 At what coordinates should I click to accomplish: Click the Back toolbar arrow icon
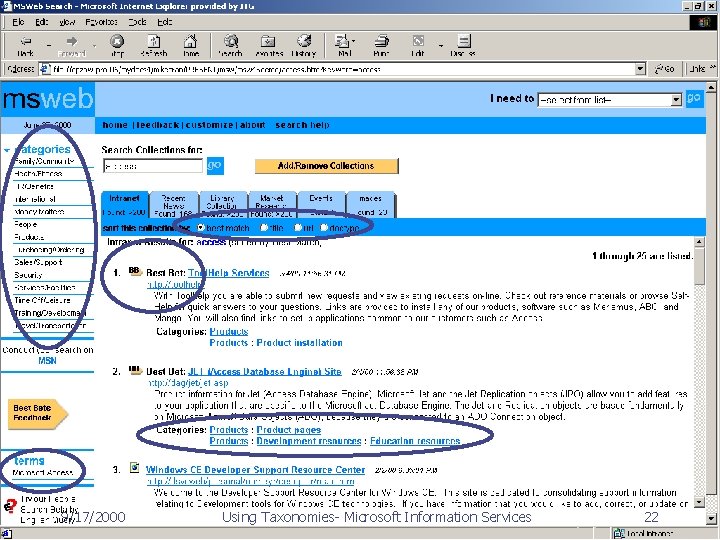click(26, 41)
